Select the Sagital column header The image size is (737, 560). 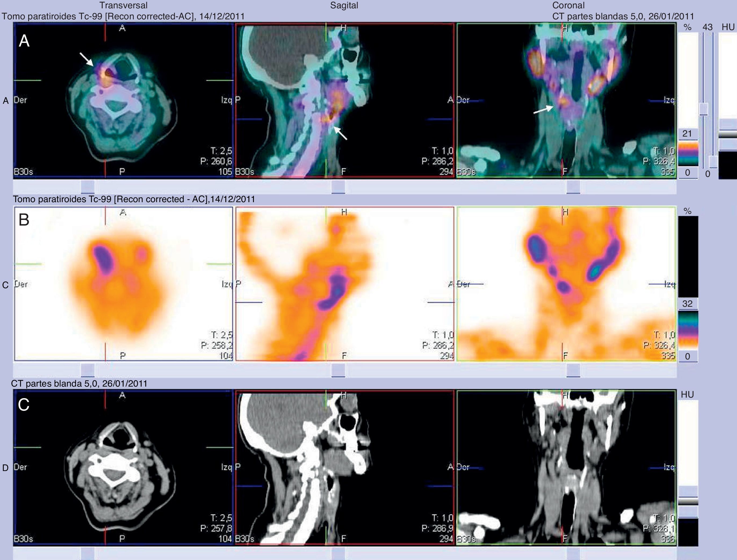tap(344, 5)
